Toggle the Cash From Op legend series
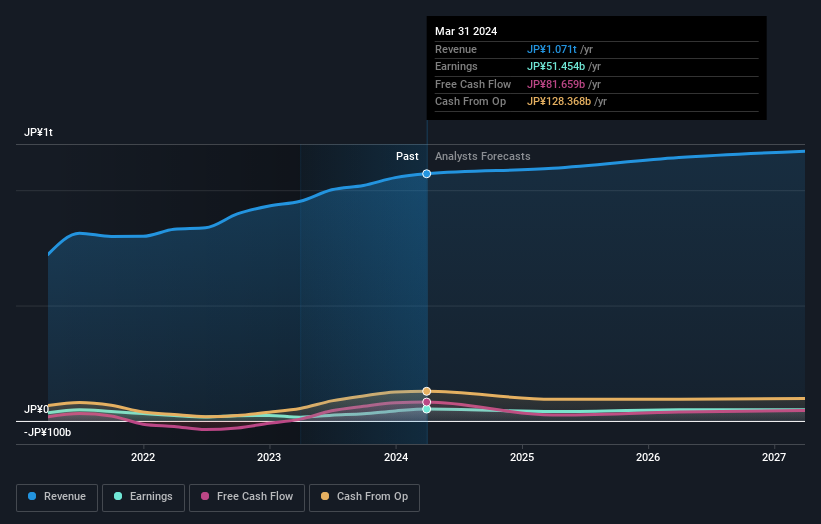This screenshot has height=524, width=821. pyautogui.click(x=364, y=497)
